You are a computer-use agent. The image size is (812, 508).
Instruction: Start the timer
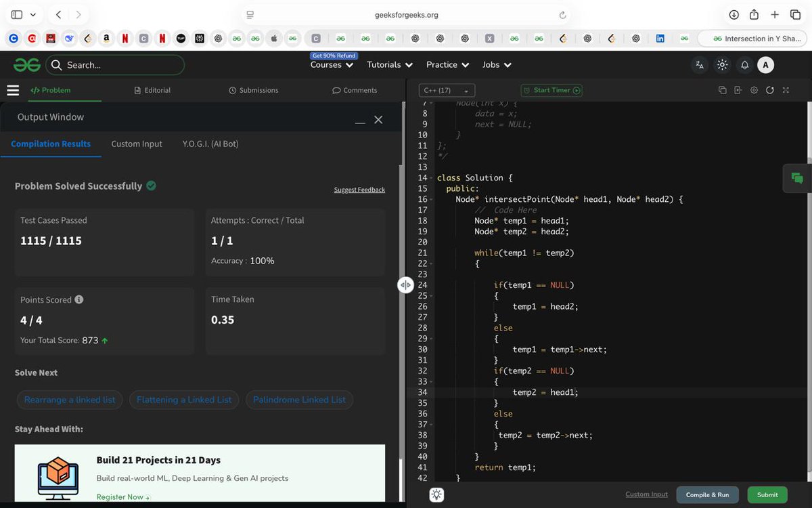click(551, 90)
